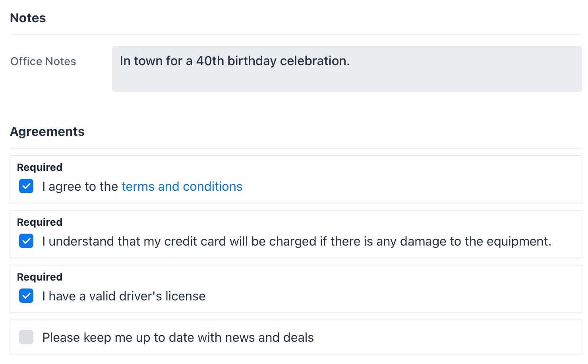Click the "I agree to the" label text

80,186
